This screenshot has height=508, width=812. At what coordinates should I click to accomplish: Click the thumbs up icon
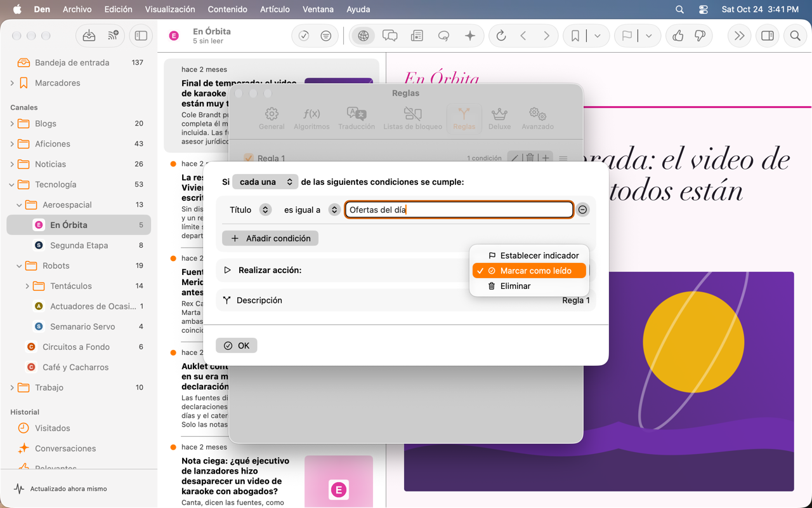(678, 36)
